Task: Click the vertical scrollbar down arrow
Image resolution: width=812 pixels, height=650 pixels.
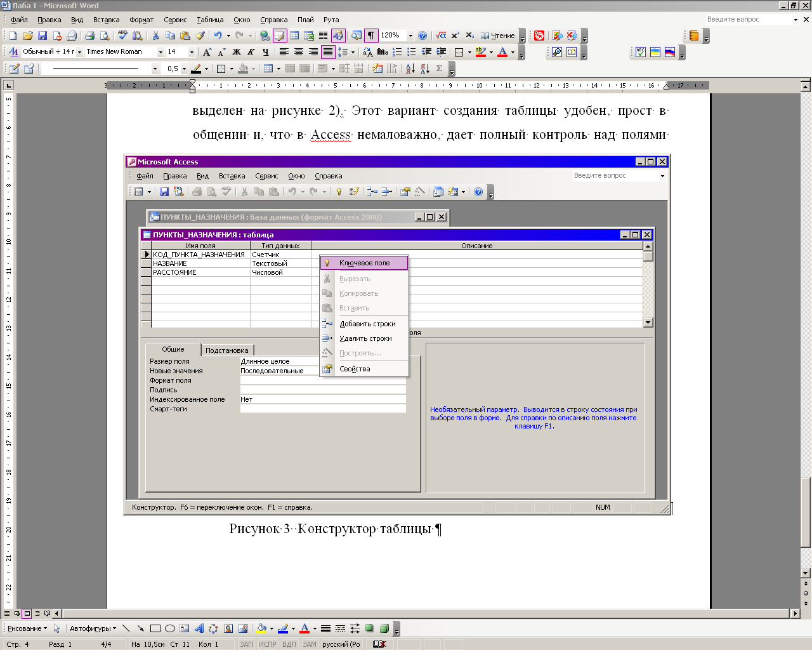Action: click(806, 574)
